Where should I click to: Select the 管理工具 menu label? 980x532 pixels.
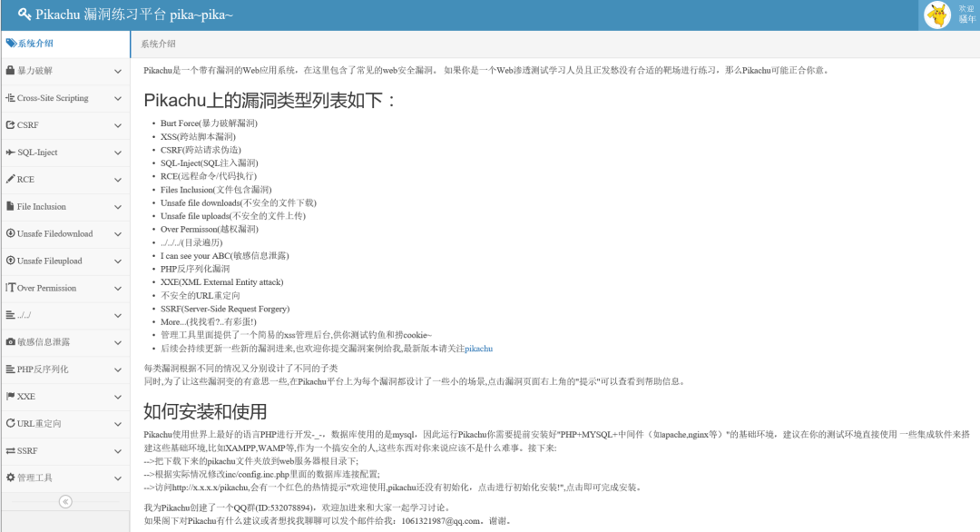(35, 478)
